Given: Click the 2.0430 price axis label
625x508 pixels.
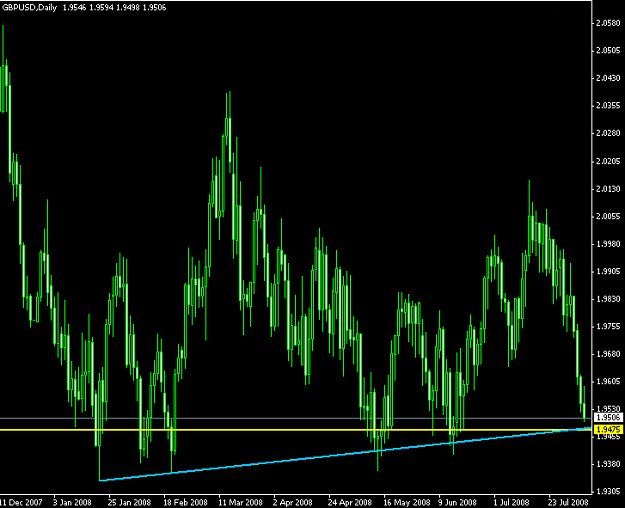Looking at the screenshot, I should click(608, 78).
